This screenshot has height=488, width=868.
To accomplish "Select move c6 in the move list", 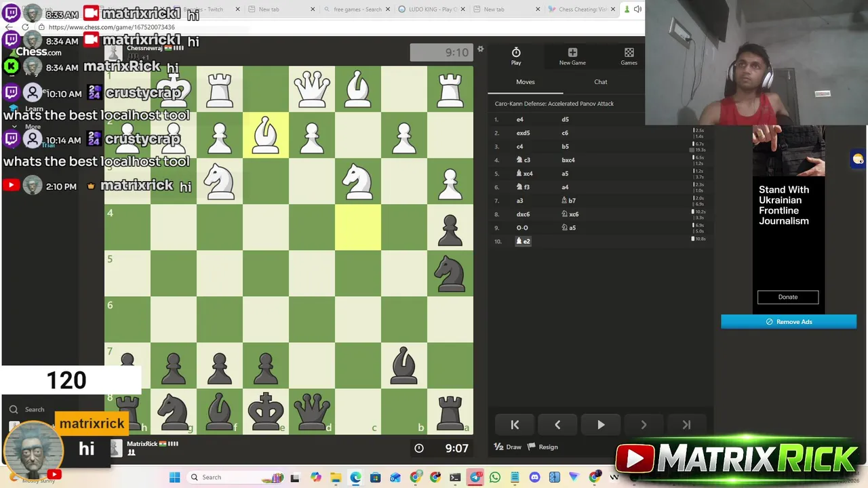I will tap(565, 133).
